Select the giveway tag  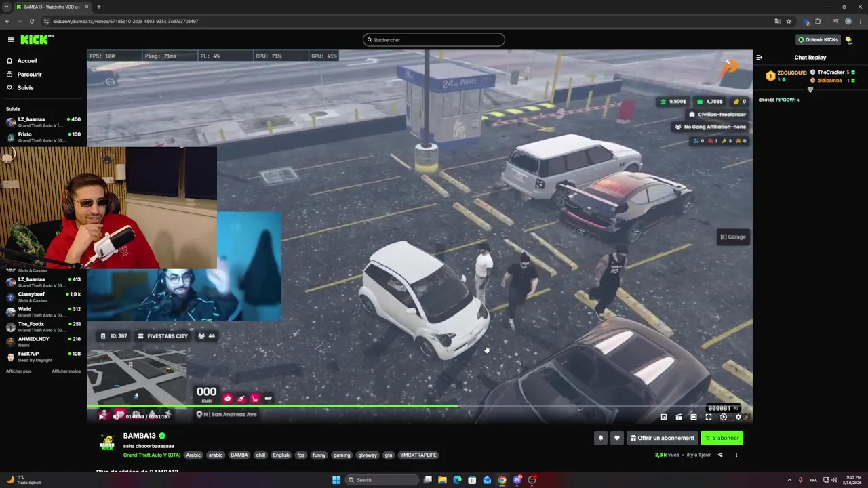[x=367, y=455]
